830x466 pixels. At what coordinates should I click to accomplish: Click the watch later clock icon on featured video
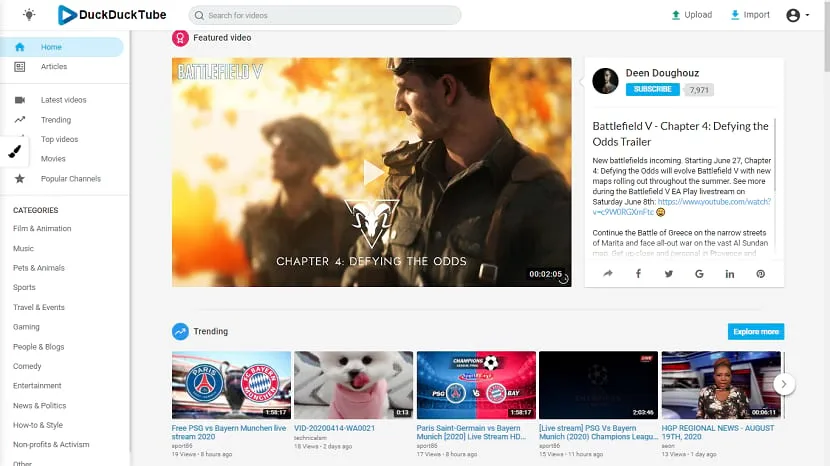point(564,279)
